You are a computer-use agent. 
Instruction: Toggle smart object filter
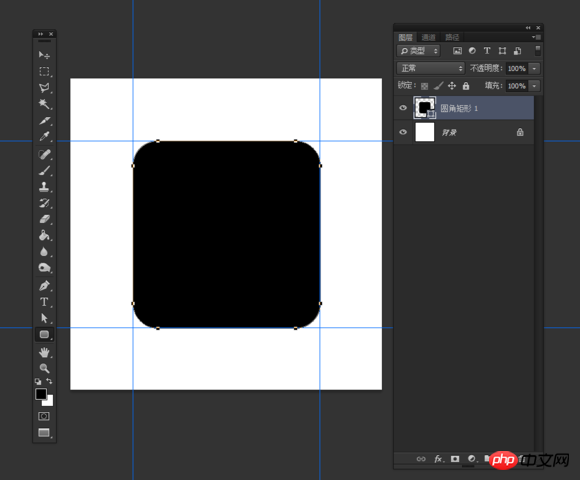click(517, 51)
